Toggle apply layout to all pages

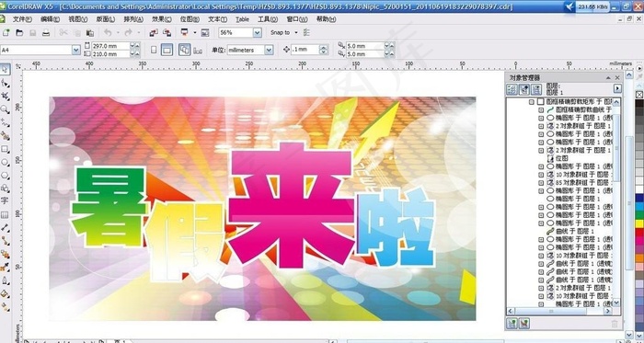tap(184, 50)
